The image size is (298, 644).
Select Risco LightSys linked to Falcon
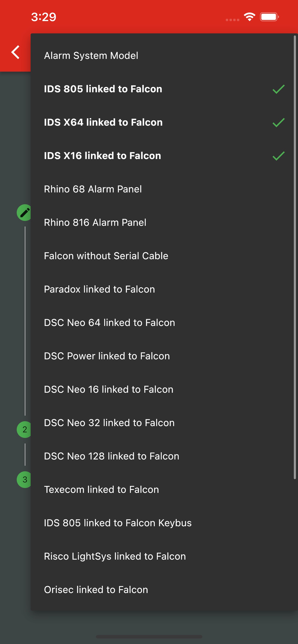click(115, 556)
